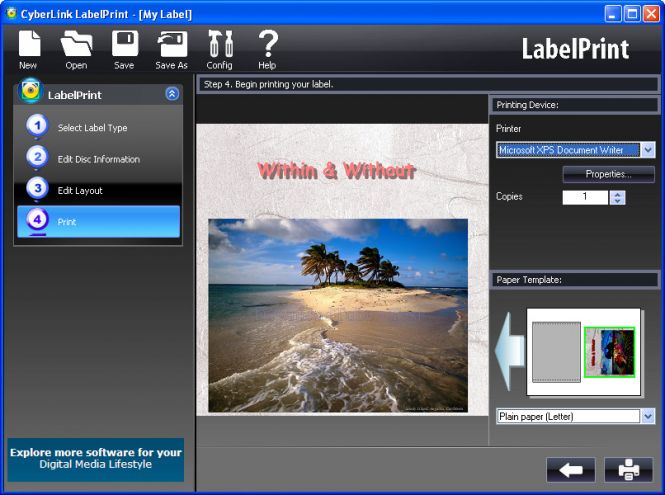Select step 4 Print

pyautogui.click(x=98, y=221)
